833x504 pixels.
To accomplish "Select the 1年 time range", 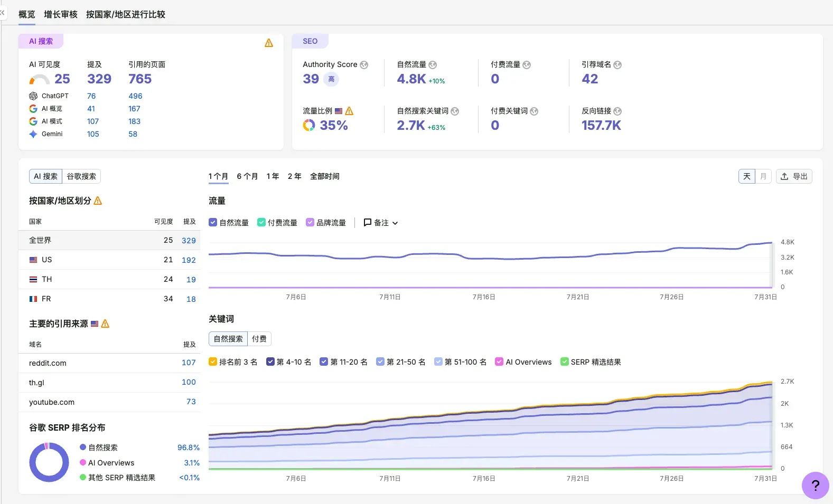I will tap(273, 176).
